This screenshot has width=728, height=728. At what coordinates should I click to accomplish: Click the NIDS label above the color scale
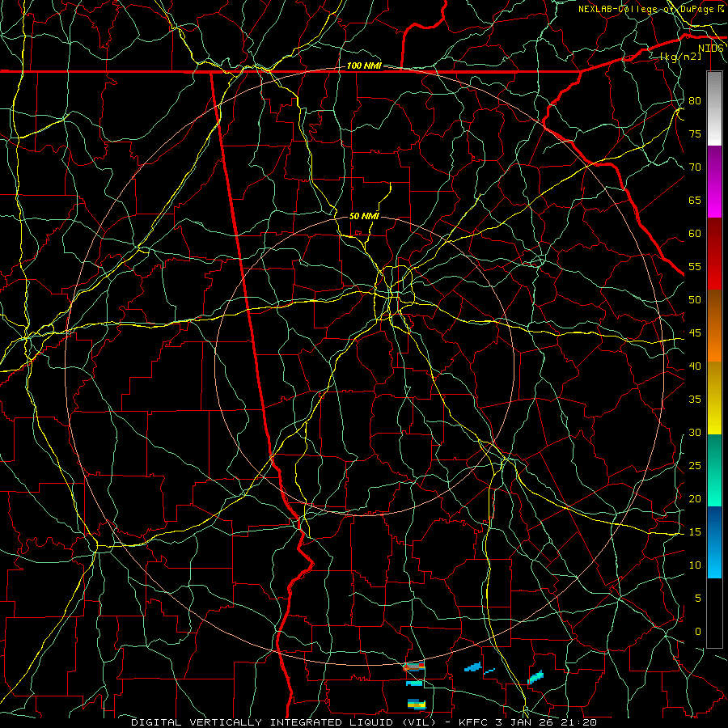tap(710, 49)
